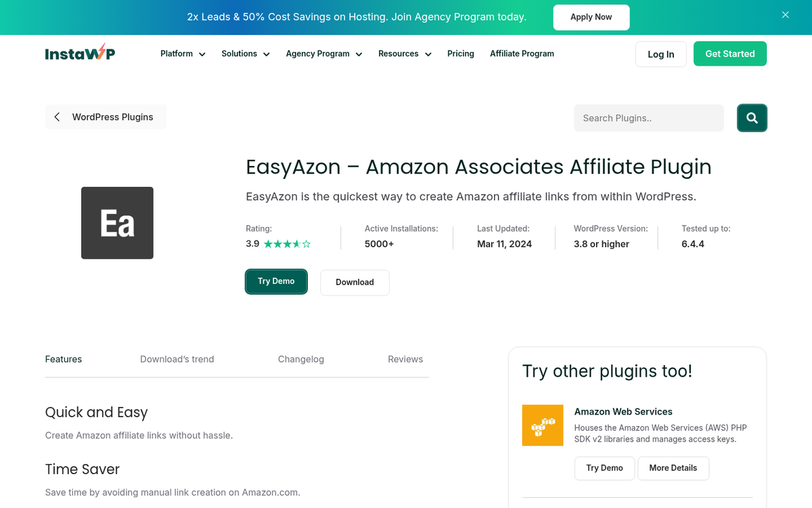Image resolution: width=812 pixels, height=508 pixels.
Task: Open the Changelog tab
Action: pyautogui.click(x=300, y=359)
